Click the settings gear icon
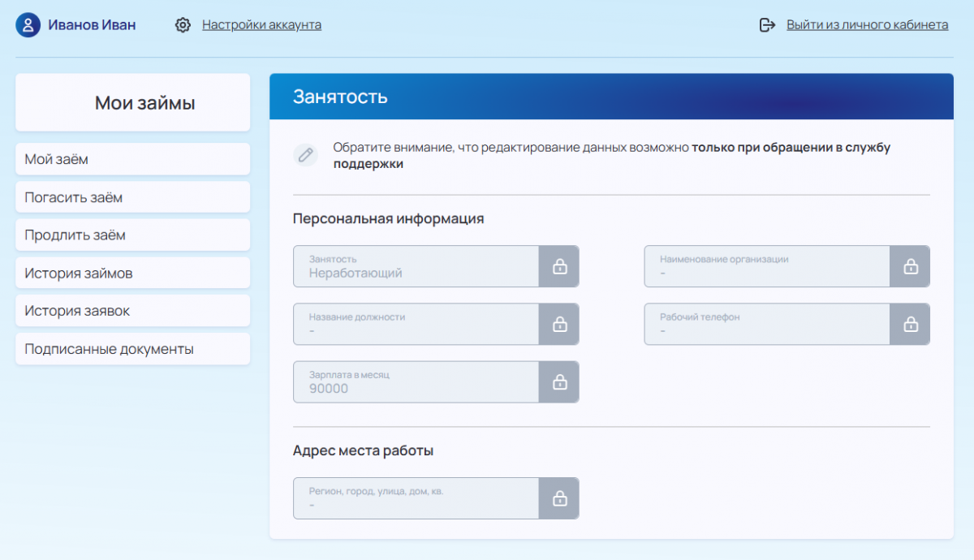The height and width of the screenshot is (560, 974). pos(183,25)
